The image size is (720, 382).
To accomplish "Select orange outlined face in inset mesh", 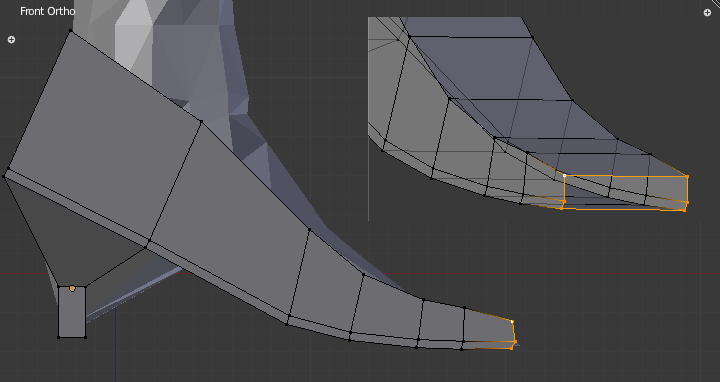I will pos(624,192).
